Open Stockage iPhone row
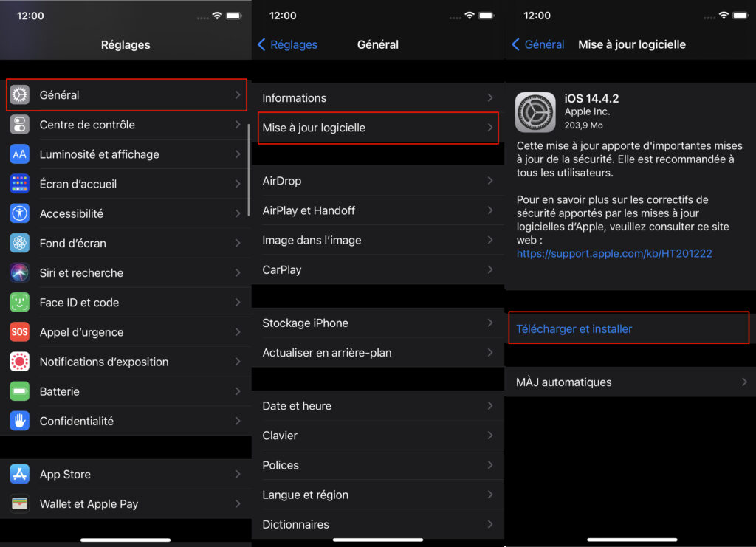The height and width of the screenshot is (547, 756). pyautogui.click(x=378, y=323)
